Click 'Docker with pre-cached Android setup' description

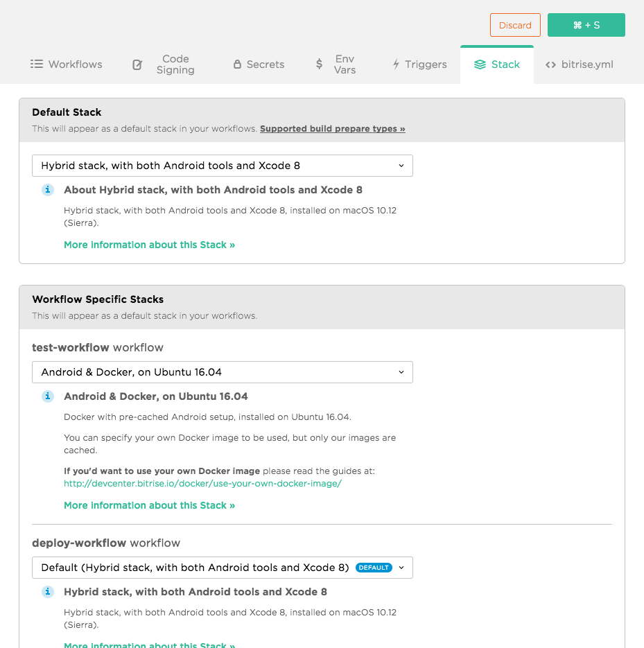(207, 417)
